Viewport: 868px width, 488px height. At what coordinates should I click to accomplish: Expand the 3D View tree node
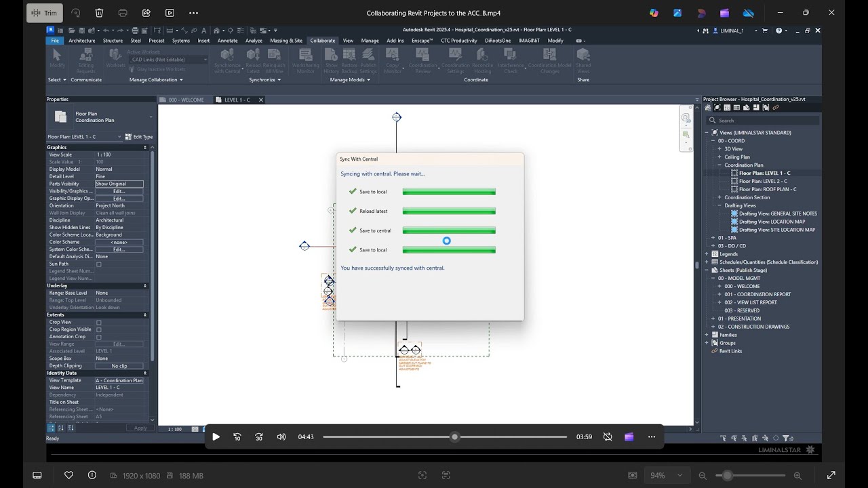coord(719,148)
